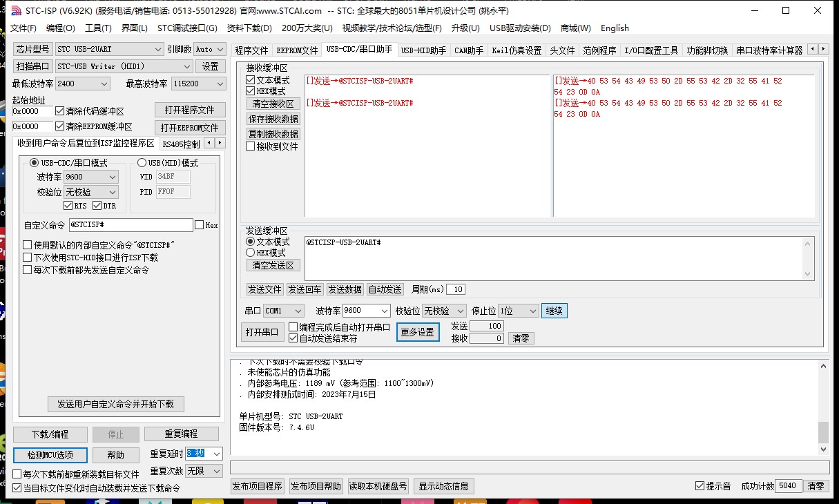
Task: Expand the 停止位 1位 dropdown
Action: pos(532,311)
